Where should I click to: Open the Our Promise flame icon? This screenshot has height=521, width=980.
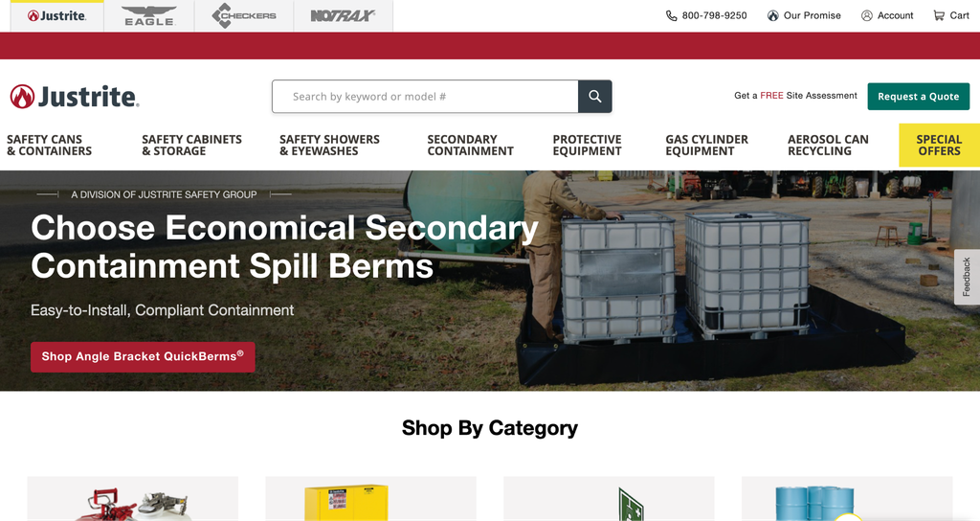[773, 15]
